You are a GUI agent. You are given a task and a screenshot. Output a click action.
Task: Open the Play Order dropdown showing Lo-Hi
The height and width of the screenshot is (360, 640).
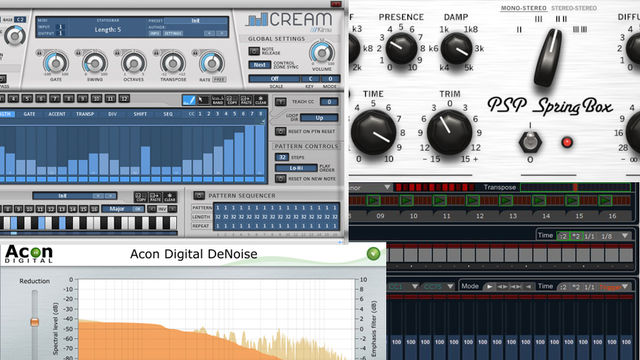296,168
